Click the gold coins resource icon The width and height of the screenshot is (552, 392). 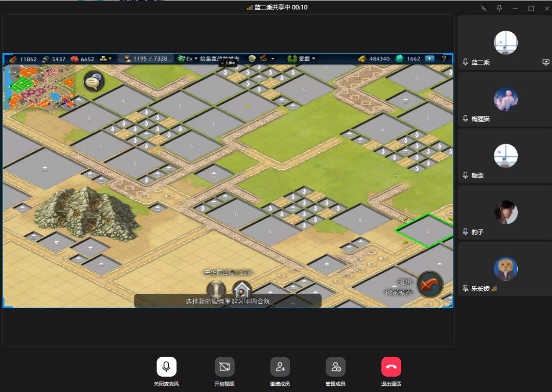[x=362, y=59]
